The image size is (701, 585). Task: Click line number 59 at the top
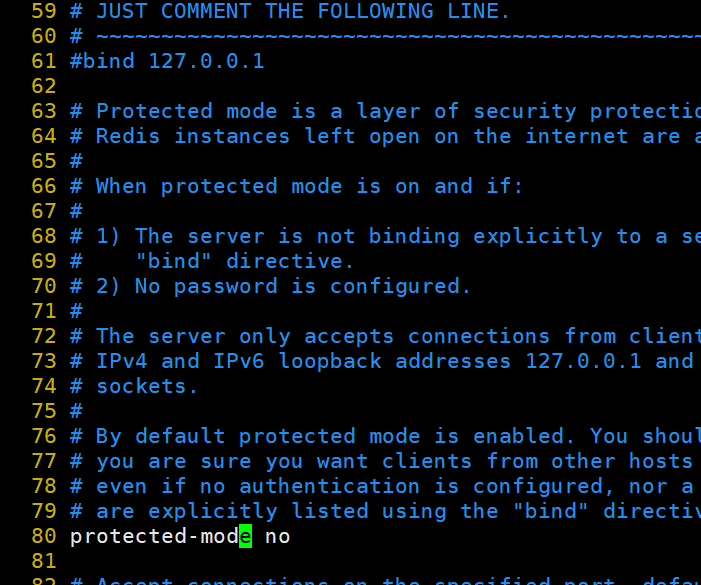coord(44,11)
